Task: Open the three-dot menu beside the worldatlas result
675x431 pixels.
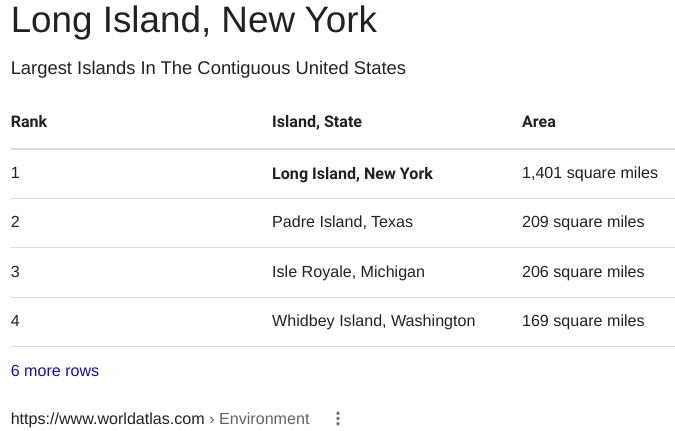Action: (338, 419)
